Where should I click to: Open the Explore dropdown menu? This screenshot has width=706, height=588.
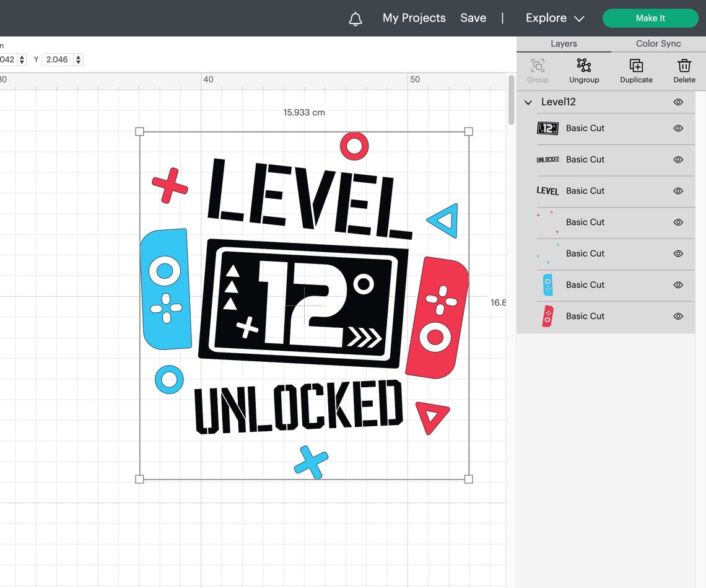[554, 18]
